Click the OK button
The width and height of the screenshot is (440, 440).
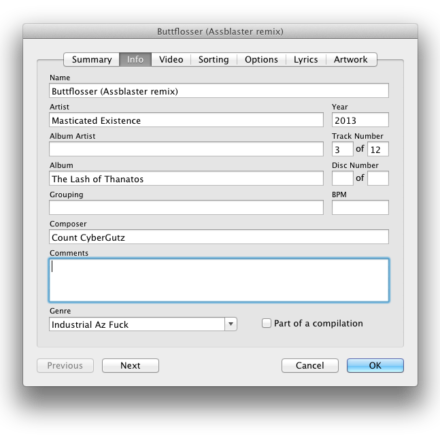375,365
